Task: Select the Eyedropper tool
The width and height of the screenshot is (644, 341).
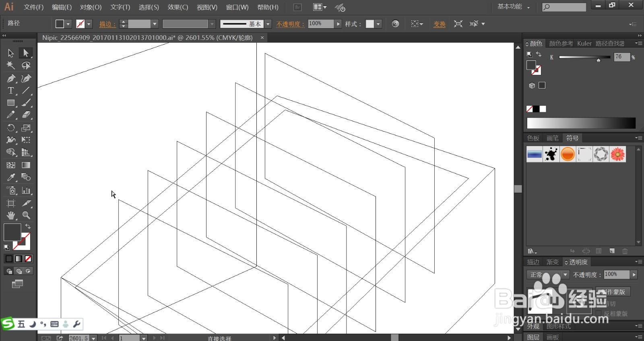Action: click(11, 177)
